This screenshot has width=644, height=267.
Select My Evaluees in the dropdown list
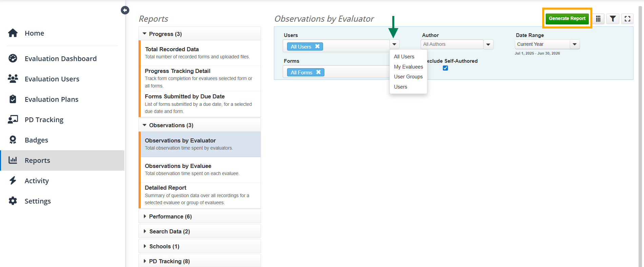408,67
